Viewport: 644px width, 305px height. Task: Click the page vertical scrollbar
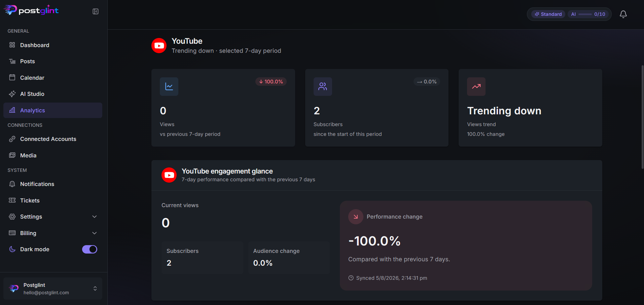click(x=642, y=117)
